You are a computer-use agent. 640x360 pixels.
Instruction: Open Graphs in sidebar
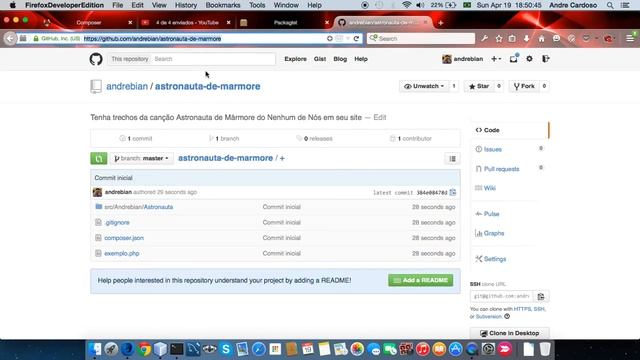coord(494,233)
